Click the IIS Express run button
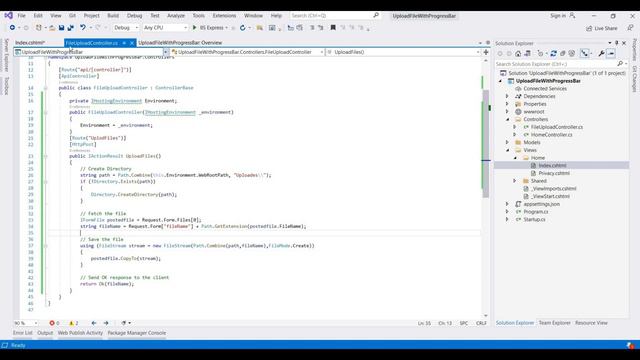Screen dimensions: 640x360 tap(210, 28)
